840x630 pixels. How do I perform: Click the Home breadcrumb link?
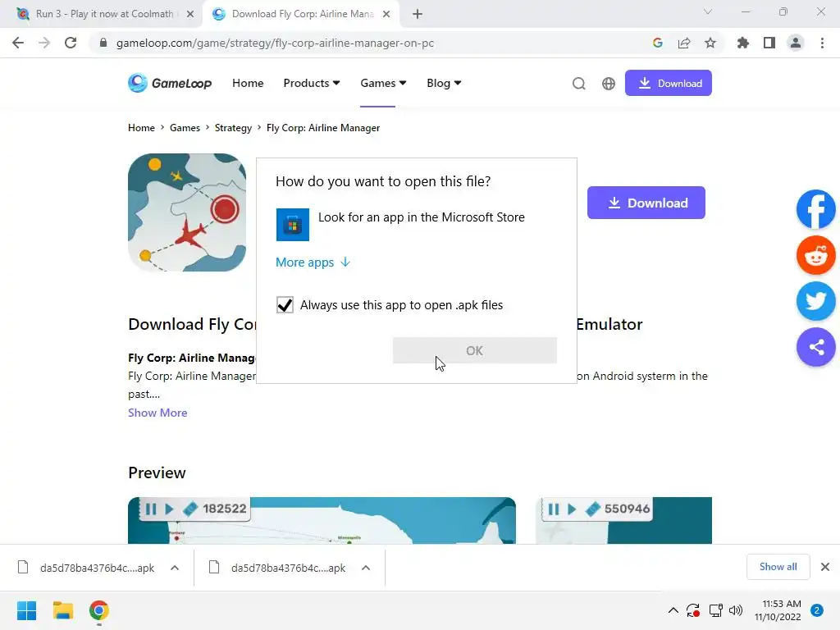(141, 127)
